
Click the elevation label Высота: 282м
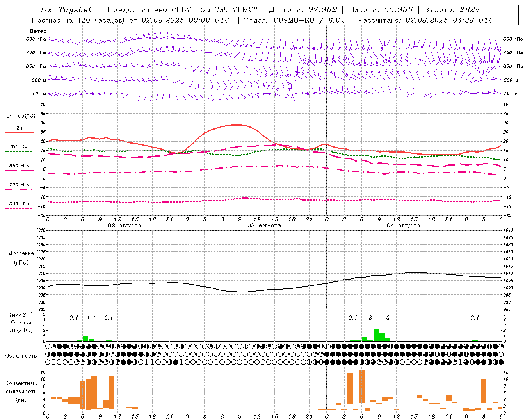pos(452,10)
